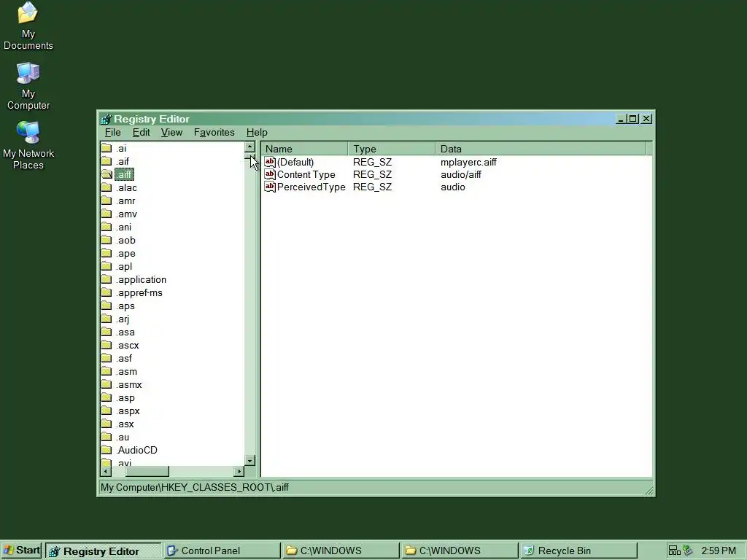Click the PerceivedType value name
The width and height of the screenshot is (747, 560).
[311, 187]
